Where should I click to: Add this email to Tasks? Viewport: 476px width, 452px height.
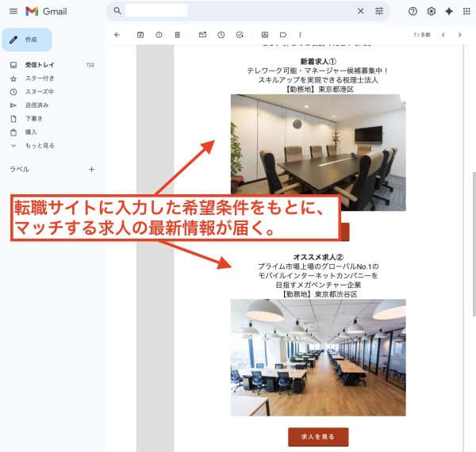pos(240,35)
